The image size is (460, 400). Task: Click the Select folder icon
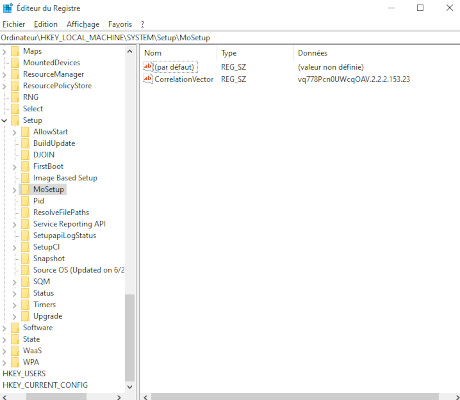(x=15, y=109)
